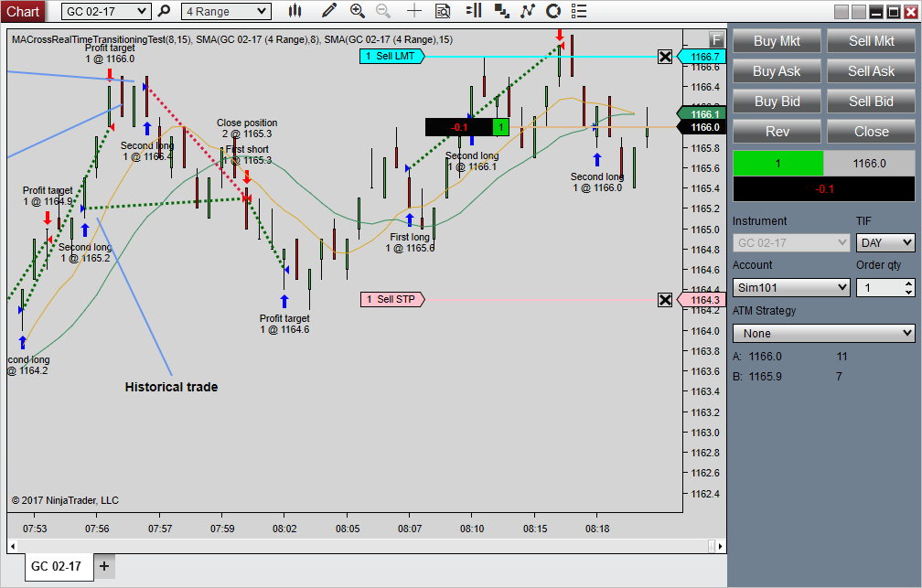Click the Sell Mkt button

872,41
